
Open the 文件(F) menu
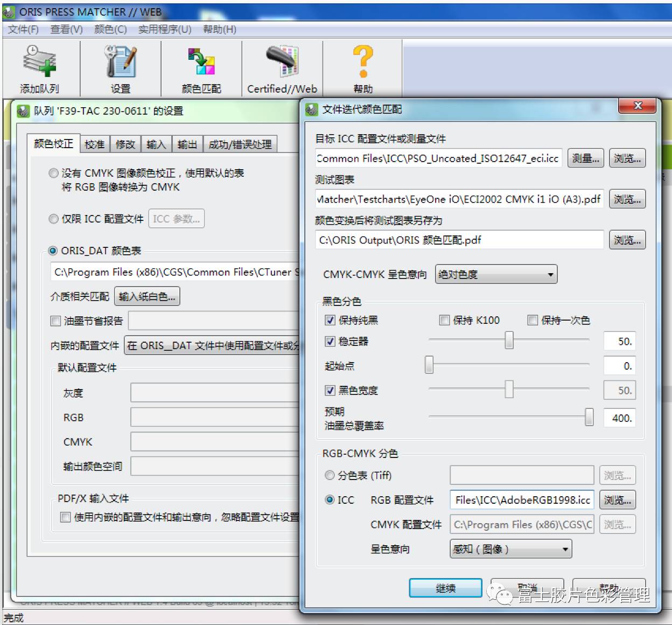[x=23, y=29]
